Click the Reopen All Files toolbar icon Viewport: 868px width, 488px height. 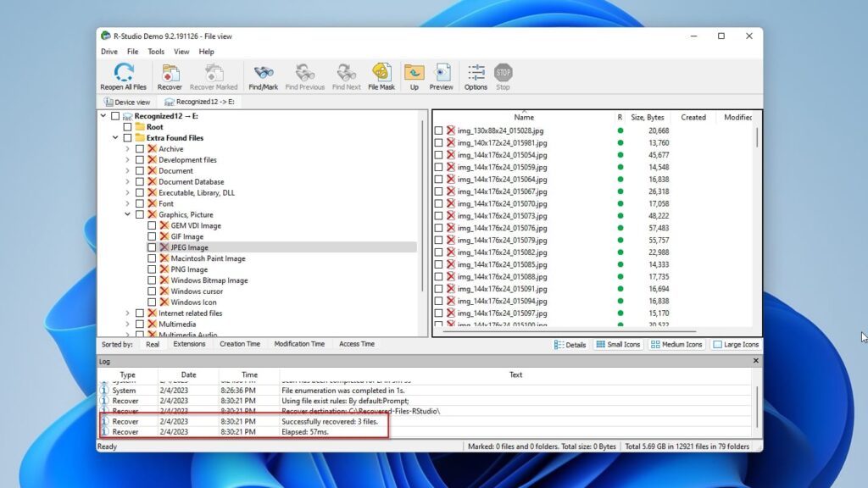pos(124,73)
